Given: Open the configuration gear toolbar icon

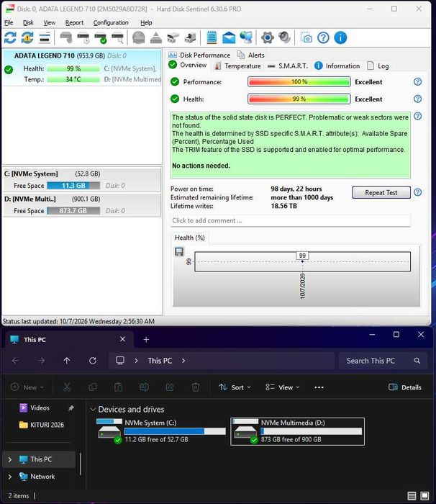Looking at the screenshot, I should 268,37.
